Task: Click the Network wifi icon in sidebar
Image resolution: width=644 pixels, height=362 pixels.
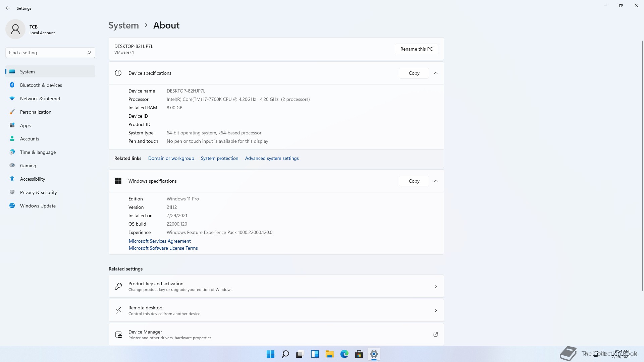Action: click(x=12, y=99)
